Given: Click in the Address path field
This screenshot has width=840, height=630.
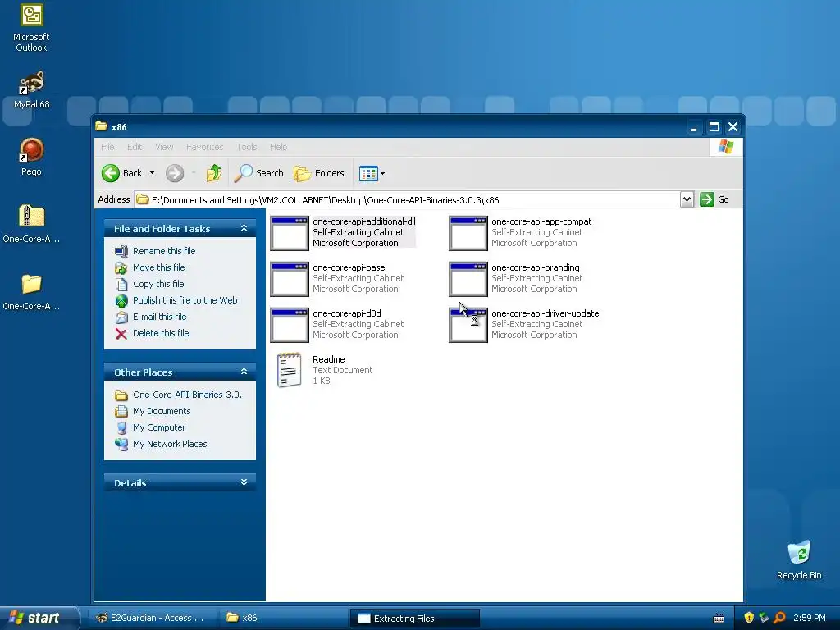Looking at the screenshot, I should click(407, 200).
